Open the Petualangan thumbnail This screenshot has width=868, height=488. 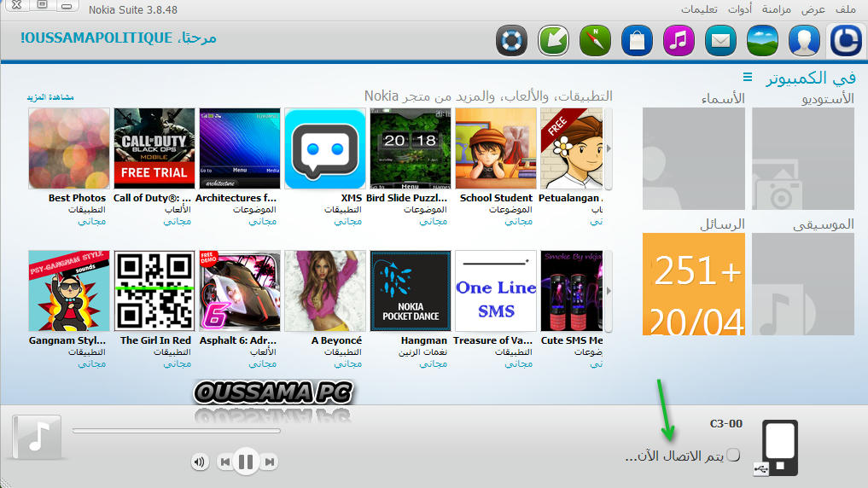(571, 148)
